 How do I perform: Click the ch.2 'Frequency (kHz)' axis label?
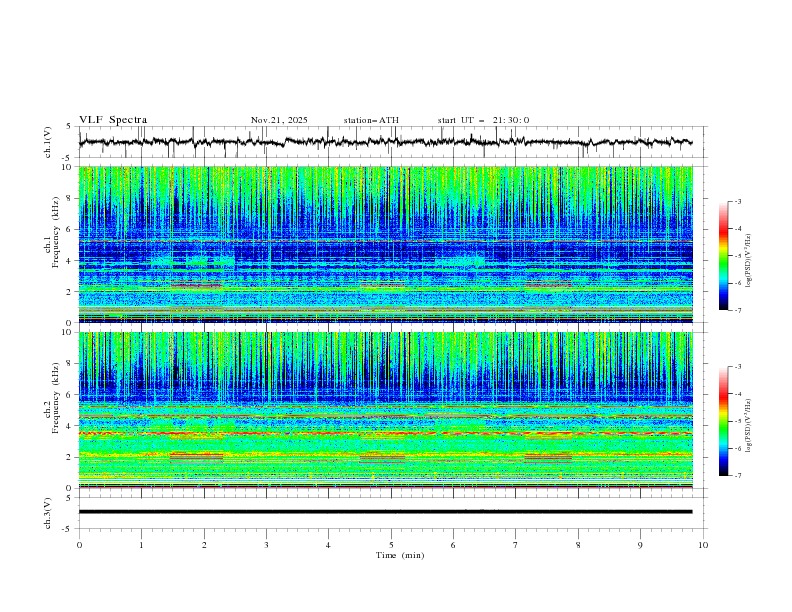(56, 398)
